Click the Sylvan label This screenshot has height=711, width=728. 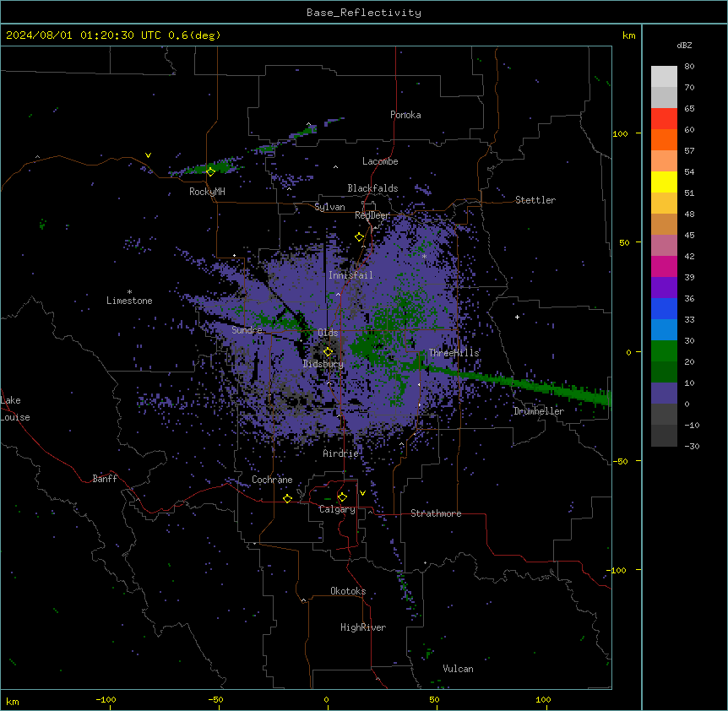coord(329,207)
